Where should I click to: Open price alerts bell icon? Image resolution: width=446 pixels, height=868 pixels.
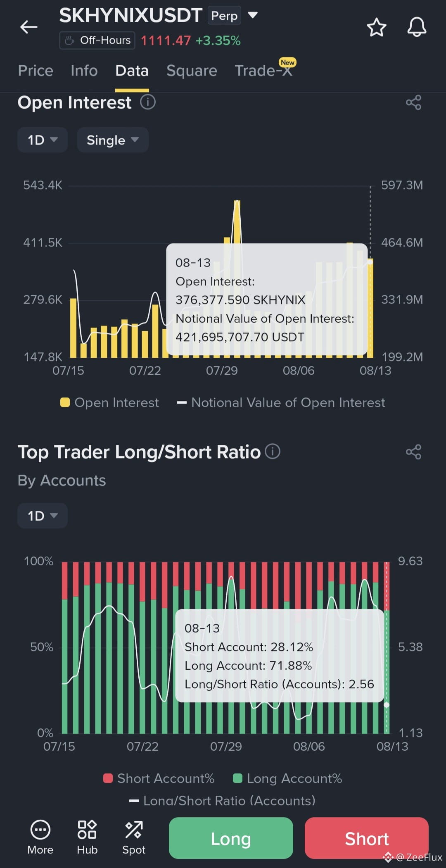(x=417, y=27)
